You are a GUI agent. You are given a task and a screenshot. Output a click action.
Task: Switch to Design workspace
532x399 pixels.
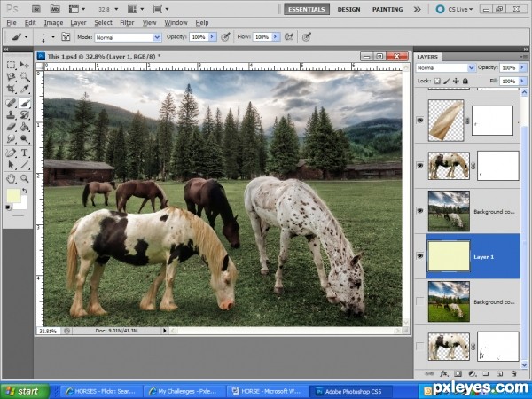pos(348,9)
